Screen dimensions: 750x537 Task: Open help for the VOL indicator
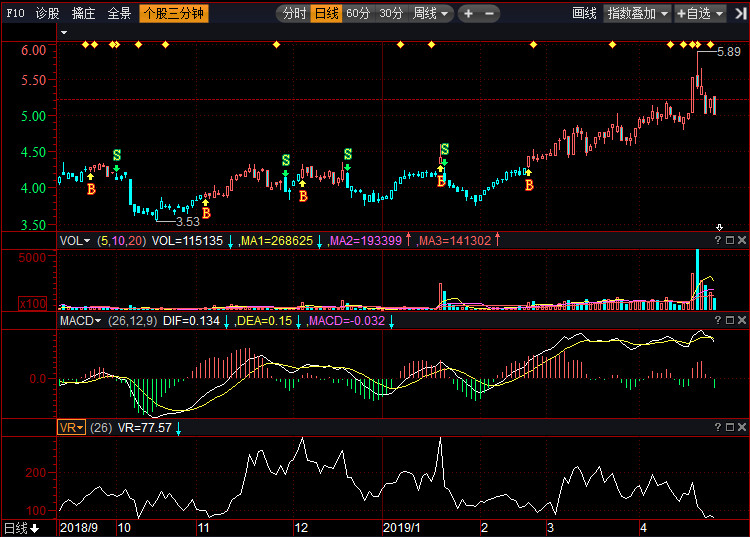click(x=717, y=240)
